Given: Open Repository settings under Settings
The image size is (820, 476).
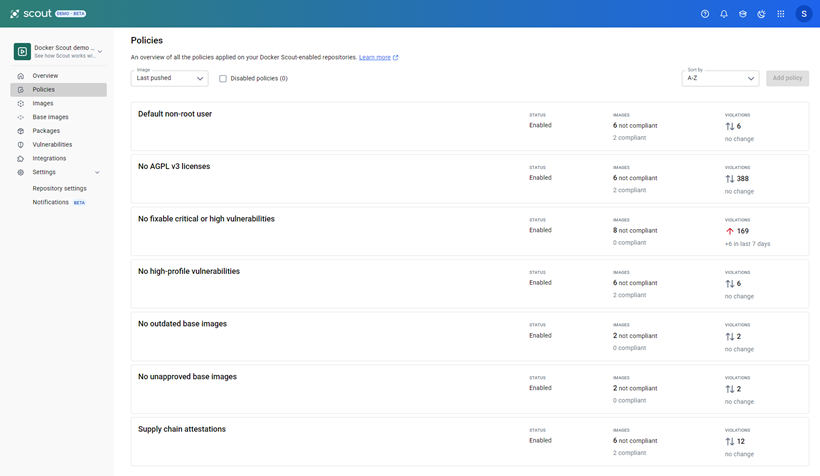Looking at the screenshot, I should [59, 188].
